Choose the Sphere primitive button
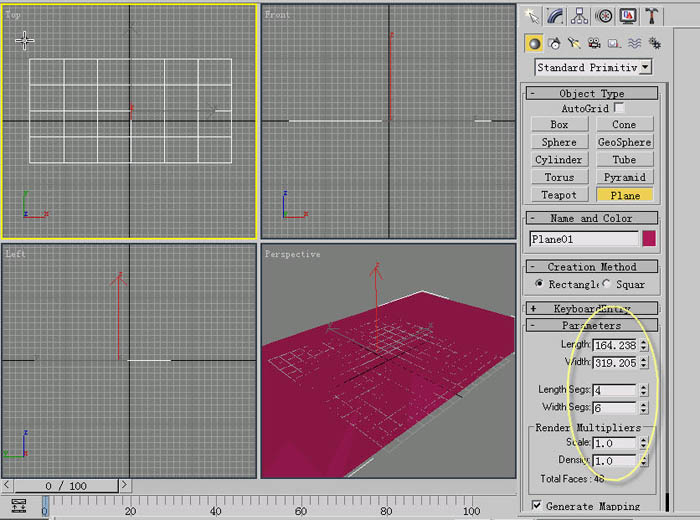This screenshot has height=520, width=700. click(x=559, y=142)
